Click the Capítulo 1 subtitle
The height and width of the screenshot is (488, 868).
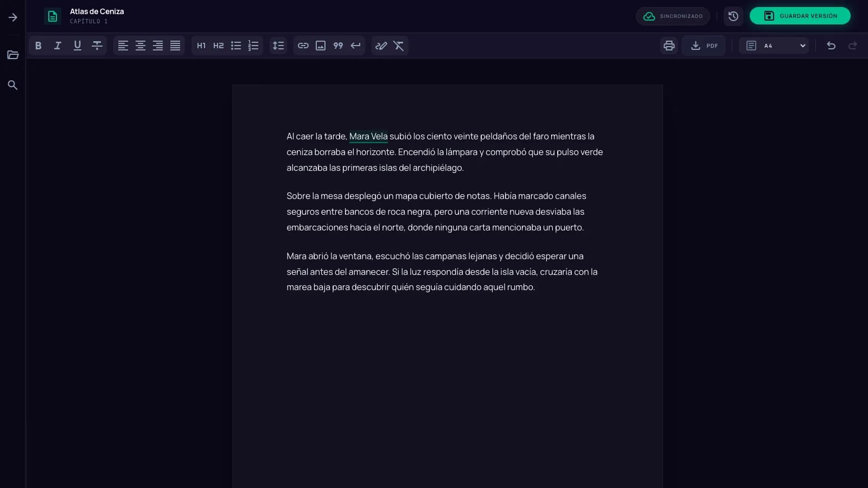tap(89, 21)
